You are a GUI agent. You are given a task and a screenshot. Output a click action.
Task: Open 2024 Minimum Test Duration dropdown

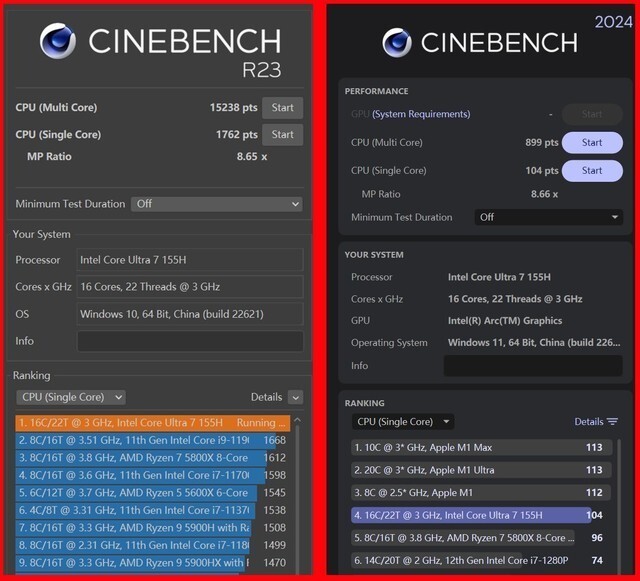pos(549,217)
